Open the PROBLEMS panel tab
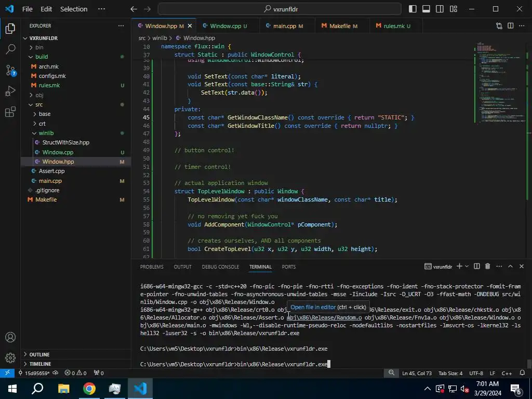Viewport: 532px width, 399px height. [152, 267]
